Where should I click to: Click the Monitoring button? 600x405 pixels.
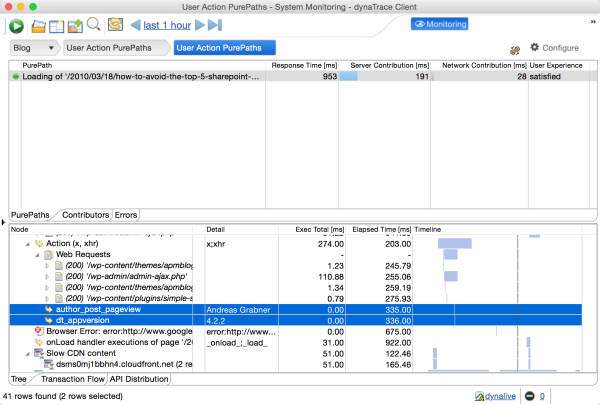point(439,24)
